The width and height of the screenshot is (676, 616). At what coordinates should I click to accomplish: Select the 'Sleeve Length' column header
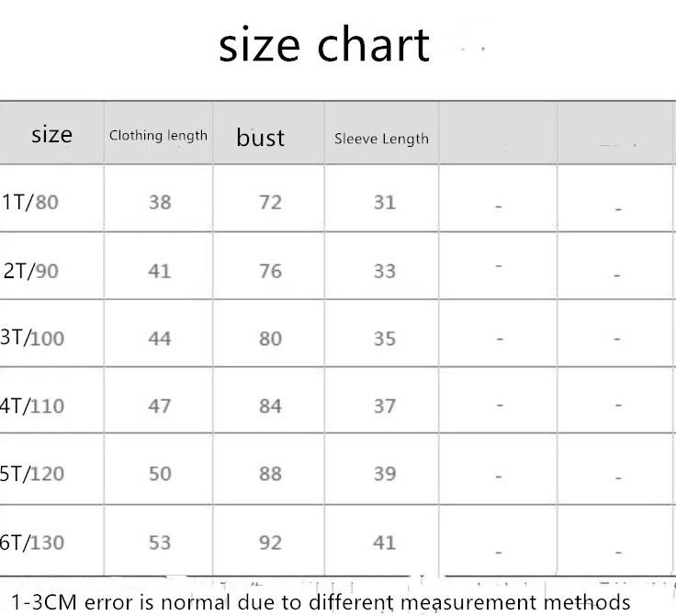pyautogui.click(x=381, y=139)
